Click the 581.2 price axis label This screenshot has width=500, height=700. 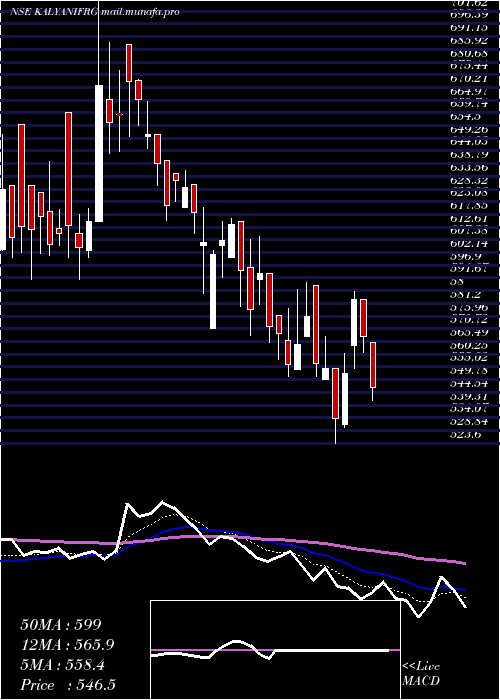coord(467,295)
